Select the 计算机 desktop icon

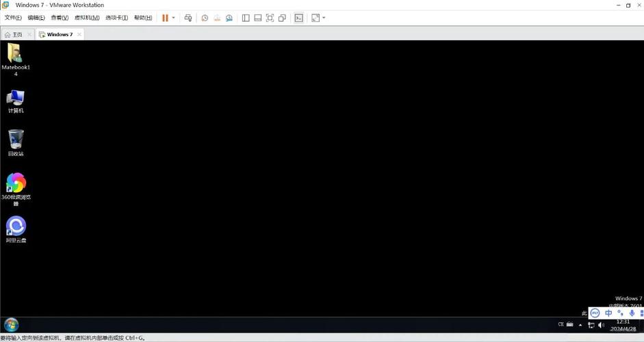16,101
